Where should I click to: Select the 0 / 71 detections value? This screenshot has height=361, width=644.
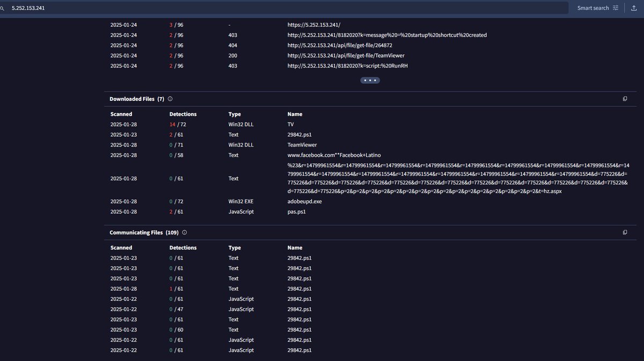[x=176, y=145]
